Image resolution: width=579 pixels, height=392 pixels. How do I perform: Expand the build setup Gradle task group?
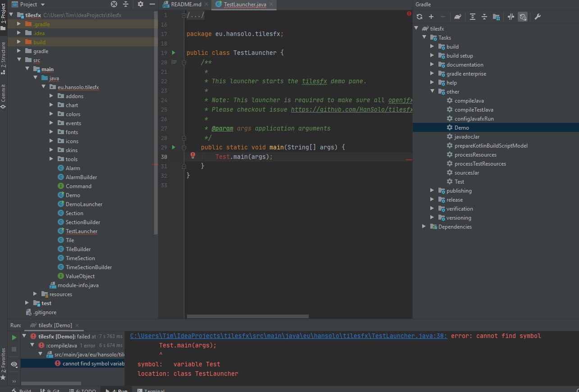(x=432, y=56)
